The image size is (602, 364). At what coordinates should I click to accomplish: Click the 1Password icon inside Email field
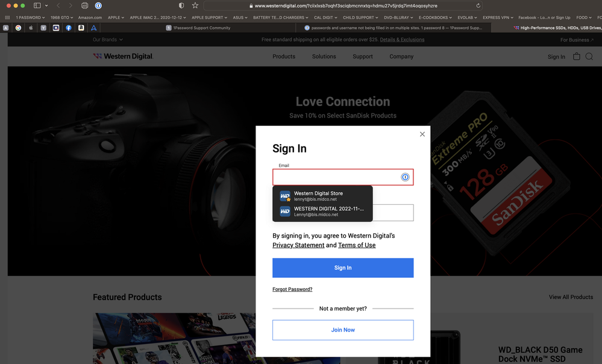(x=406, y=177)
